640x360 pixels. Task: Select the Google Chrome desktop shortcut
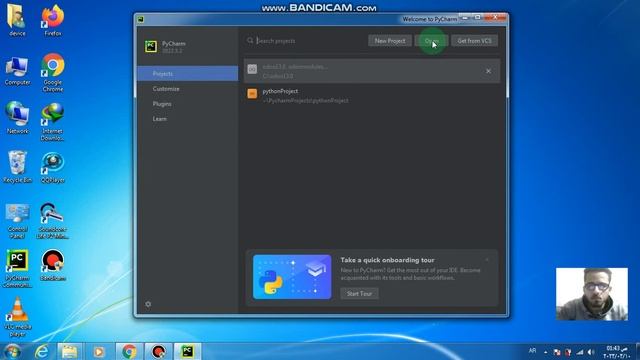(53, 73)
